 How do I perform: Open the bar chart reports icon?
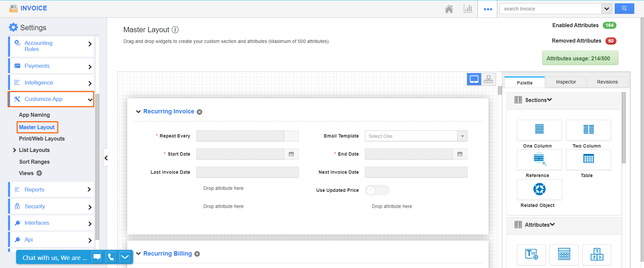tap(468, 9)
